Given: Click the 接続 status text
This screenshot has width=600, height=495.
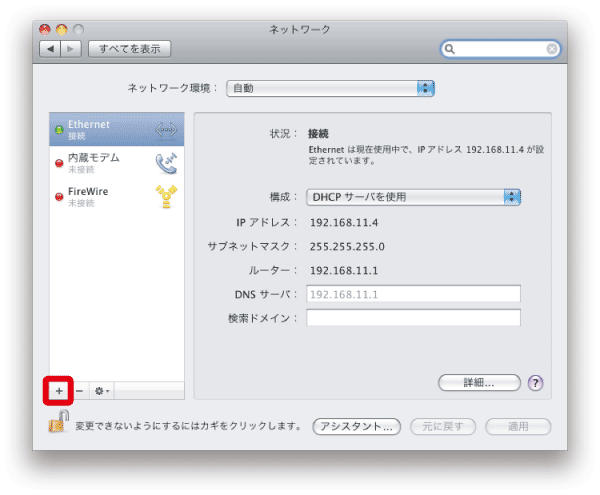Looking at the screenshot, I should (x=318, y=134).
